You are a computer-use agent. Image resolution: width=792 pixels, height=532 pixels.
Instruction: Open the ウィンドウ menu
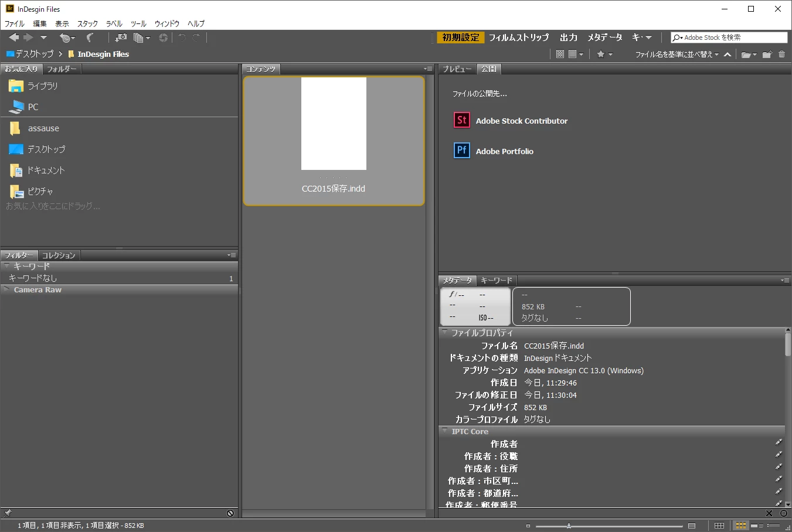point(167,23)
